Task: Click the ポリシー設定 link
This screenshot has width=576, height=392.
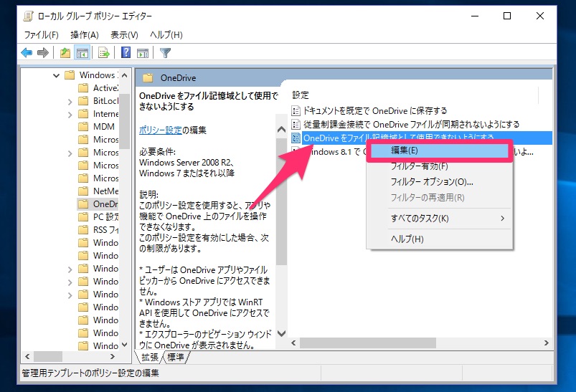Action: pyautogui.click(x=161, y=130)
